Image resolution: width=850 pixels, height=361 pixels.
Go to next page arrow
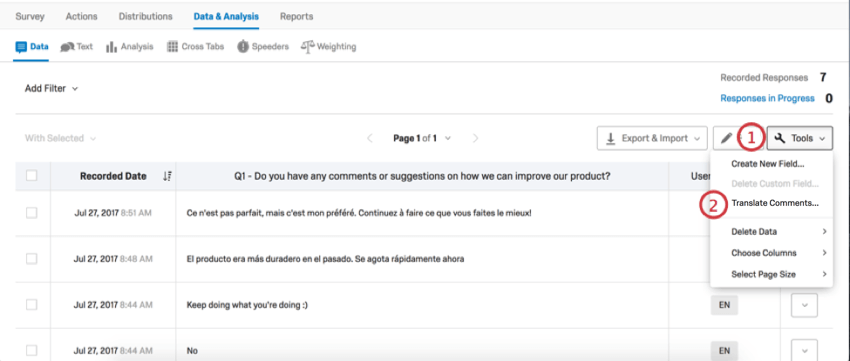(x=475, y=138)
